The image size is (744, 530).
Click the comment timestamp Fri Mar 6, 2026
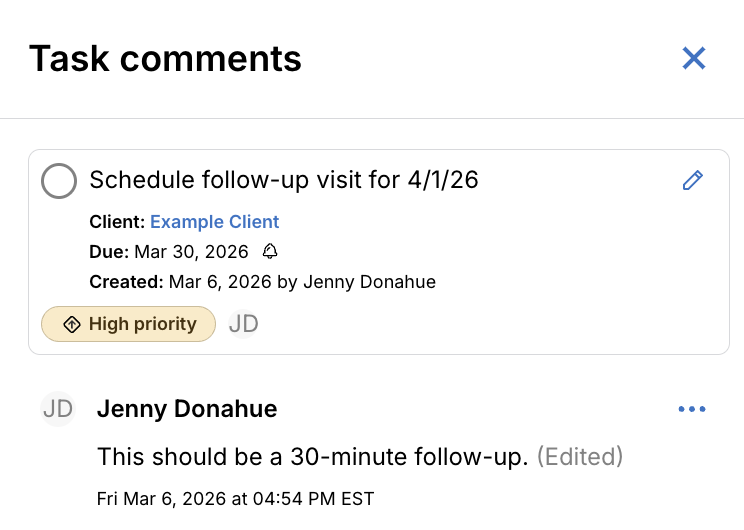pyautogui.click(x=235, y=498)
